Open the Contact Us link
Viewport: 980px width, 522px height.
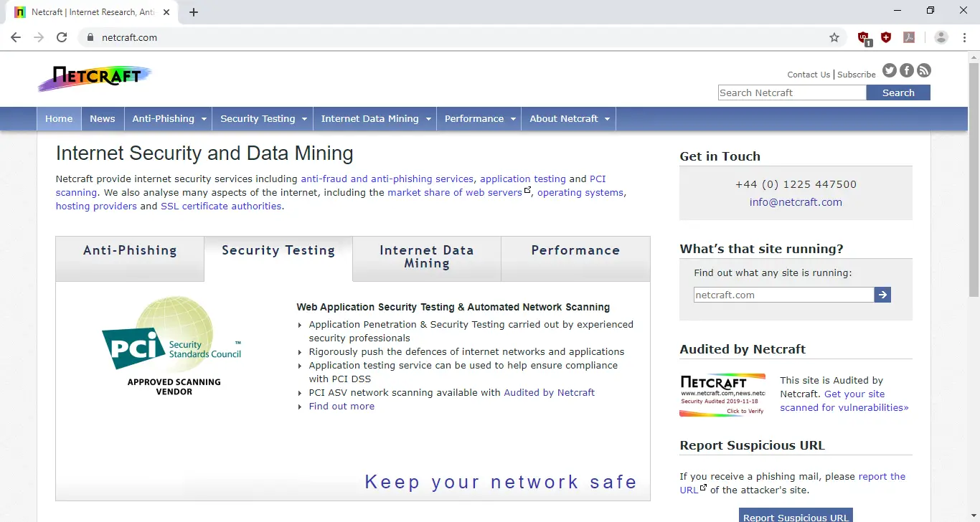[809, 75]
